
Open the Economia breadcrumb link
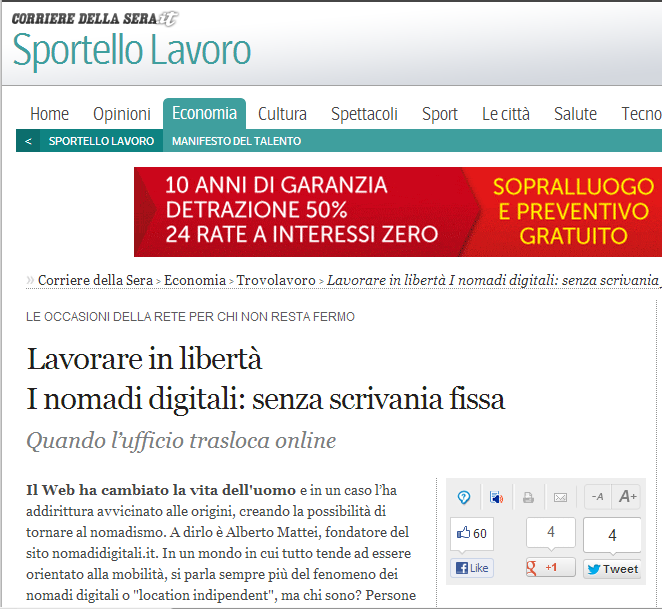point(195,280)
